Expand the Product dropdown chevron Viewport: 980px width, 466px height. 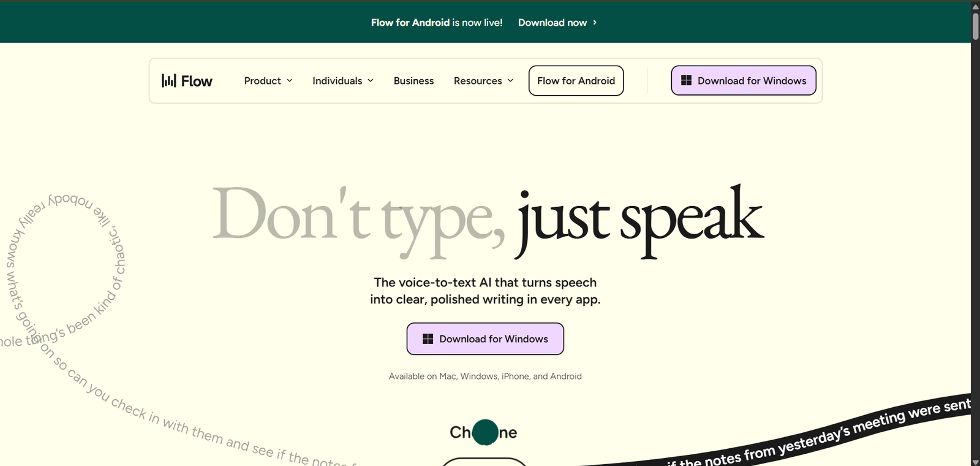click(290, 81)
